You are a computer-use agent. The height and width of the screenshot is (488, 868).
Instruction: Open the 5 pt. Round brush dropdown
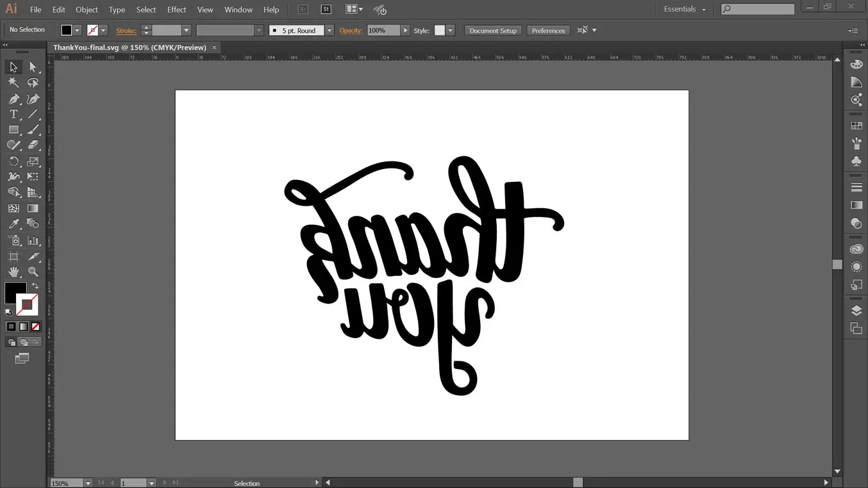[x=330, y=31]
